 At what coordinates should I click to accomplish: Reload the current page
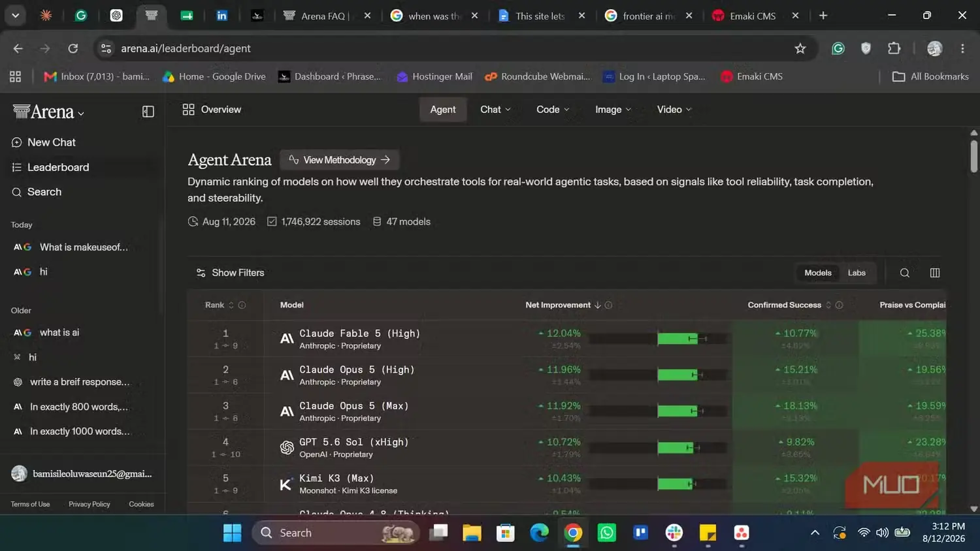[x=73, y=48]
